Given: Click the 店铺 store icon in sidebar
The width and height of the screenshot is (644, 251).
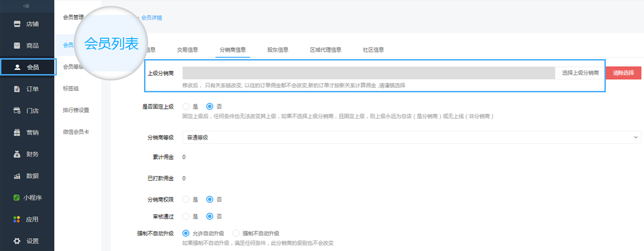Looking at the screenshot, I should (17, 24).
